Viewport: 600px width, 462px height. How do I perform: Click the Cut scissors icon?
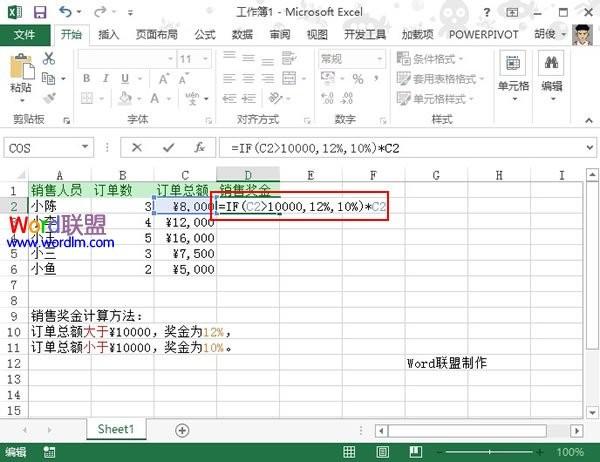[49, 59]
